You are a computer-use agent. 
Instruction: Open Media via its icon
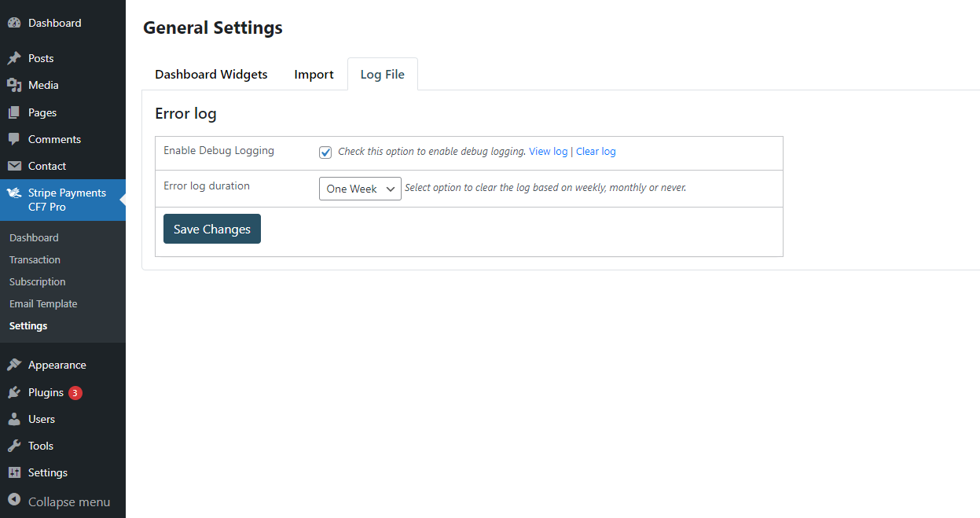14,86
